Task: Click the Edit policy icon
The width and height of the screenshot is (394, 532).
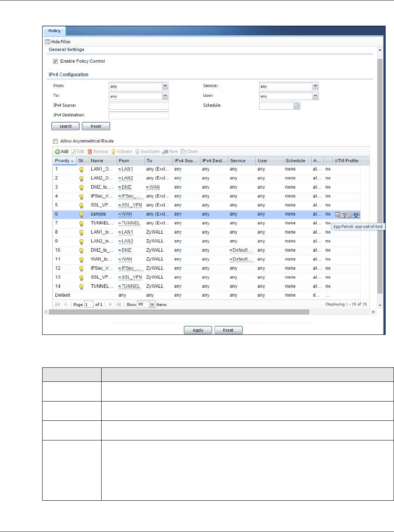Action: tap(74, 152)
